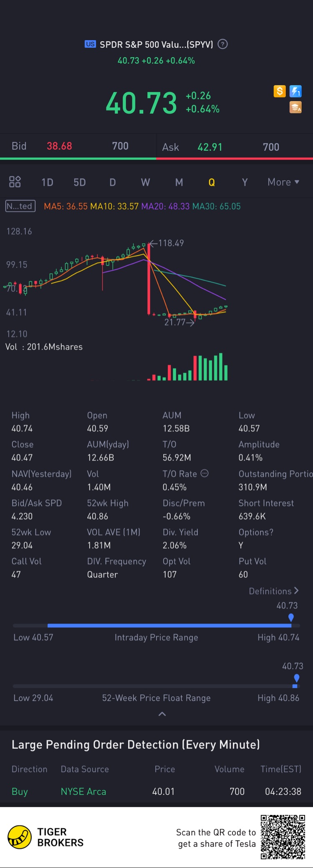Open the More timeframes dropdown

point(283,182)
